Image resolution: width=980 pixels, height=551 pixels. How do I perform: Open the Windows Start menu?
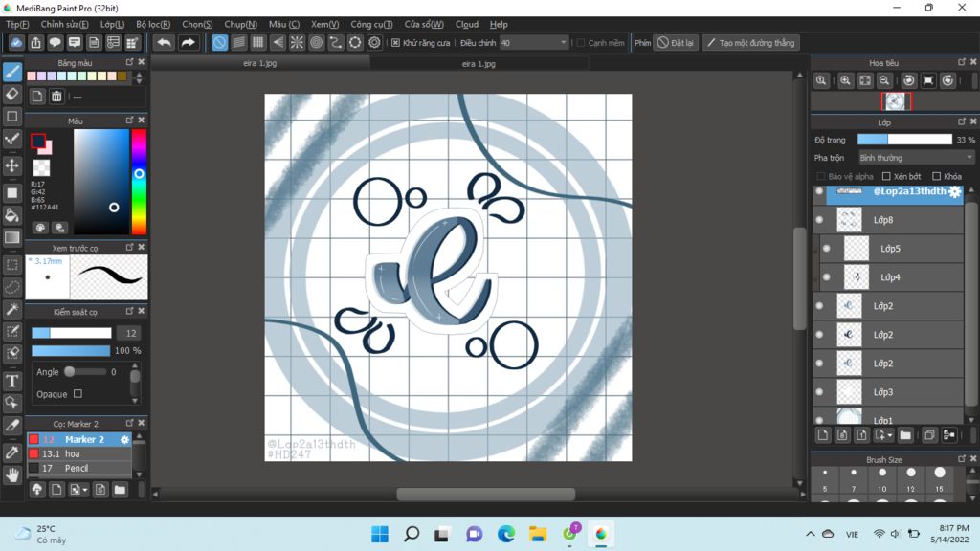pyautogui.click(x=380, y=534)
